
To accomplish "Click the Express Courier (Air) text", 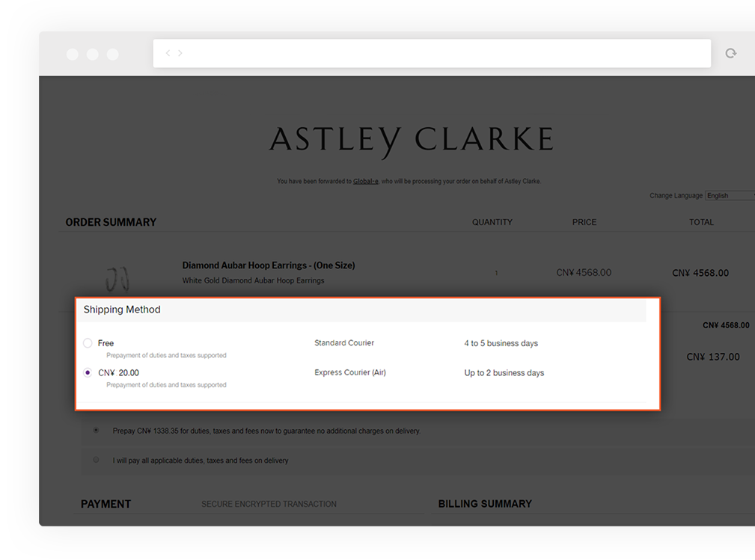I will tap(350, 372).
